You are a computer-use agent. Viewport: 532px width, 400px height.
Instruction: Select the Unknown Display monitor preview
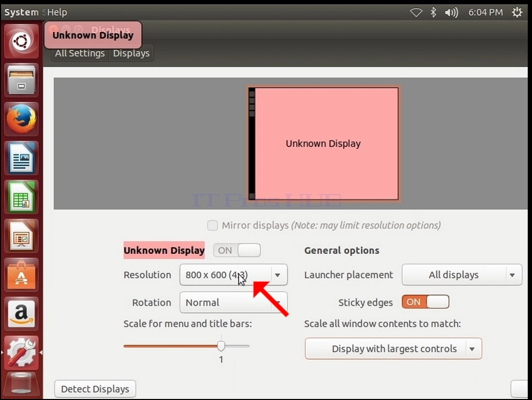pyautogui.click(x=323, y=144)
